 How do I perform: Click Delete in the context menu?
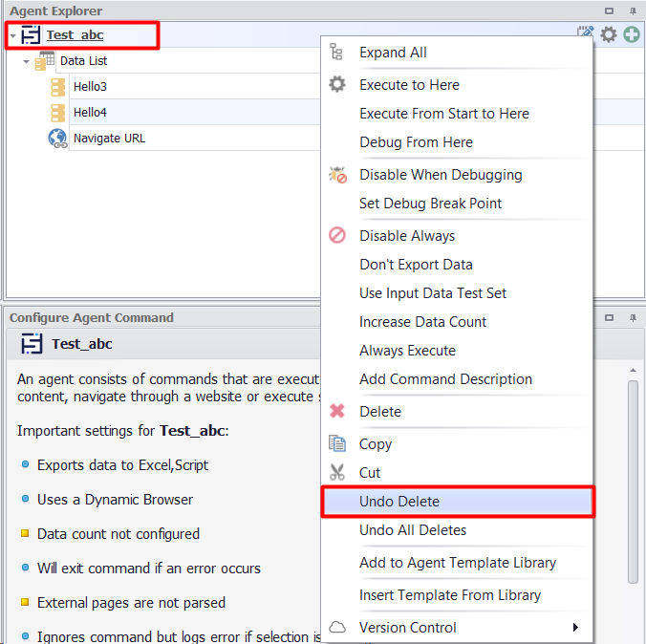tap(379, 412)
